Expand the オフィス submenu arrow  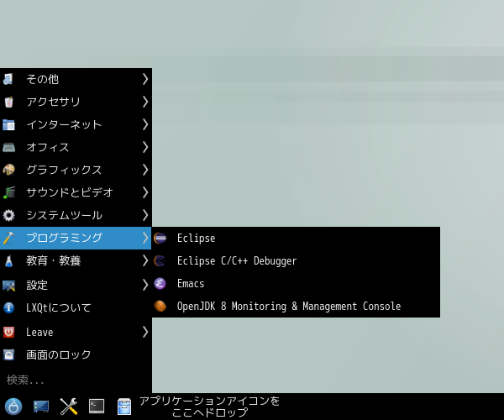[x=145, y=147]
